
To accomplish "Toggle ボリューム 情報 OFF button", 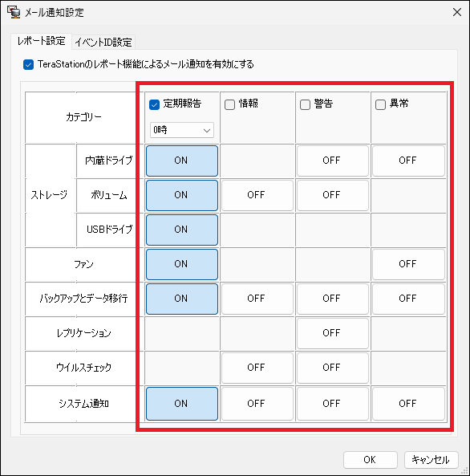I will click(x=257, y=195).
